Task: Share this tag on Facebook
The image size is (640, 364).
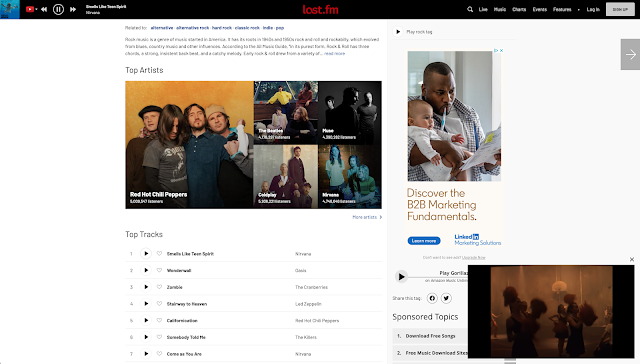Action: [x=432, y=298]
